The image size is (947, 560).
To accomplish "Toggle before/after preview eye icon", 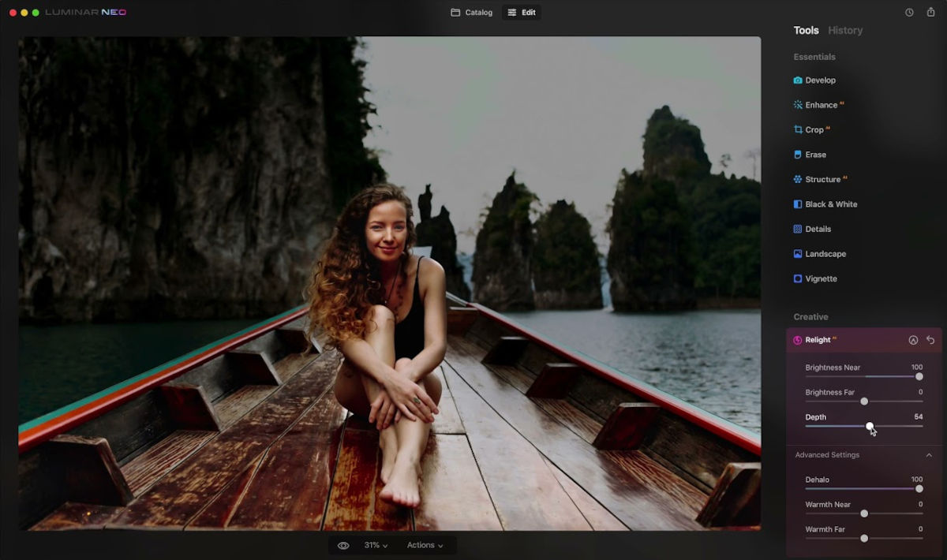I will pyautogui.click(x=343, y=545).
